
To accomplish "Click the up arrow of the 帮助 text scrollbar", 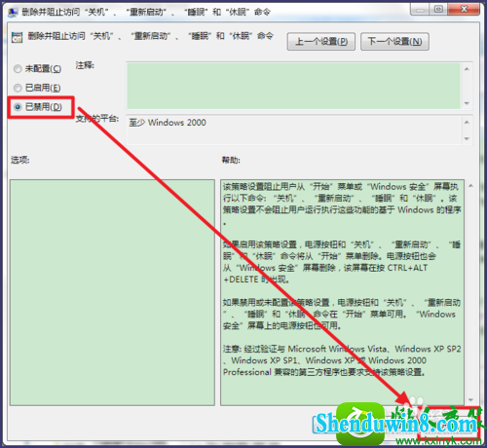I will pyautogui.click(x=470, y=186).
